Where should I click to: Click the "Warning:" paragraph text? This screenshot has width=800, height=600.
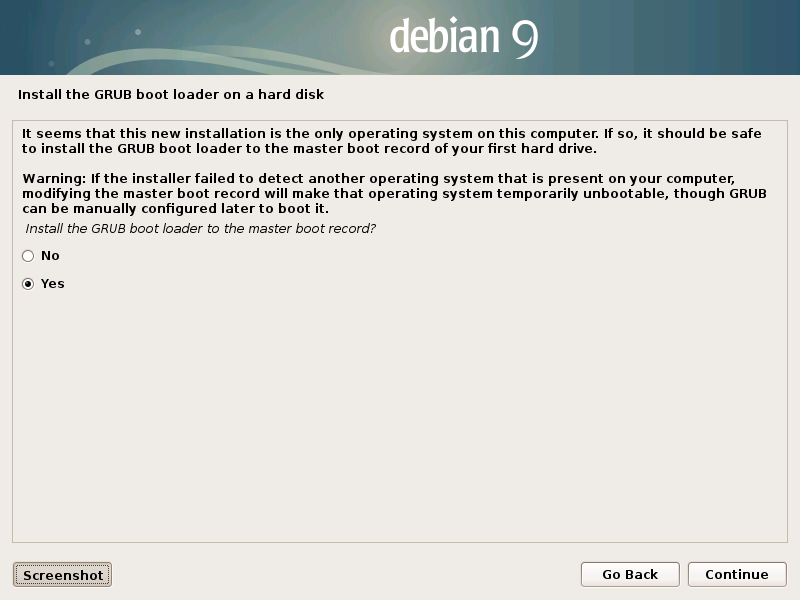point(394,193)
